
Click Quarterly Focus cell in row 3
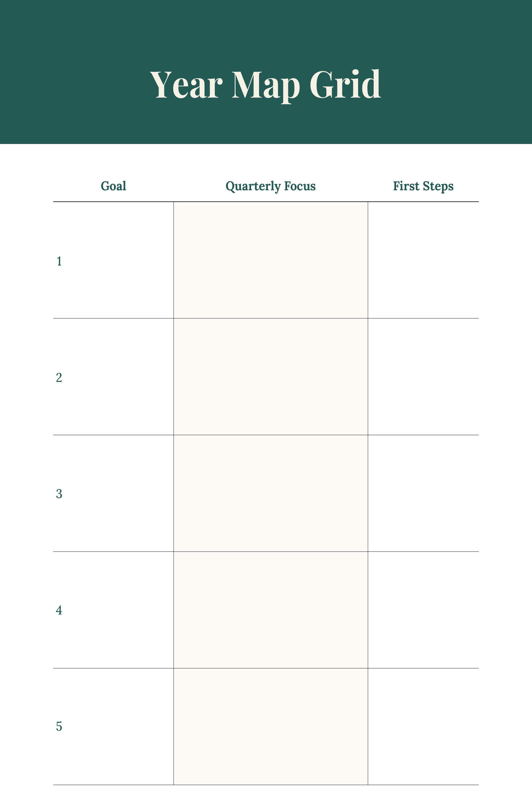pos(270,493)
